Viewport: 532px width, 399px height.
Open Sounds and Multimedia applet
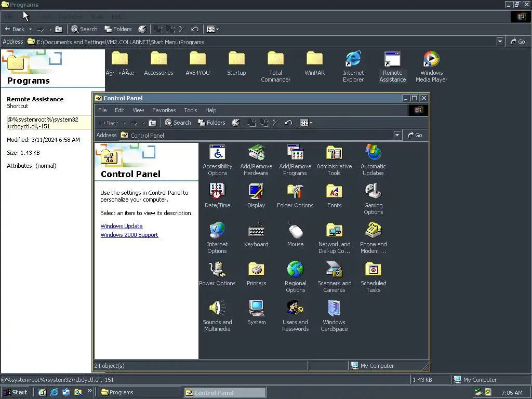tap(217, 316)
